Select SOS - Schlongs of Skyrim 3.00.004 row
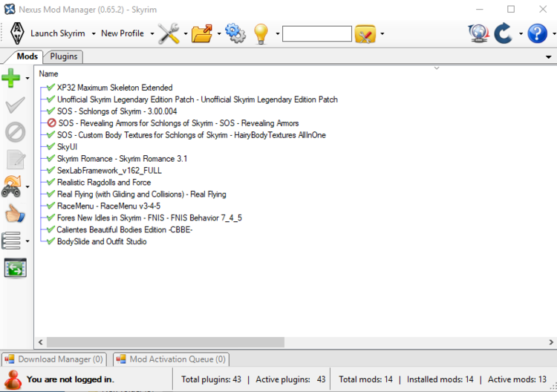Image resolution: width=557 pixels, height=392 pixels. (x=117, y=111)
